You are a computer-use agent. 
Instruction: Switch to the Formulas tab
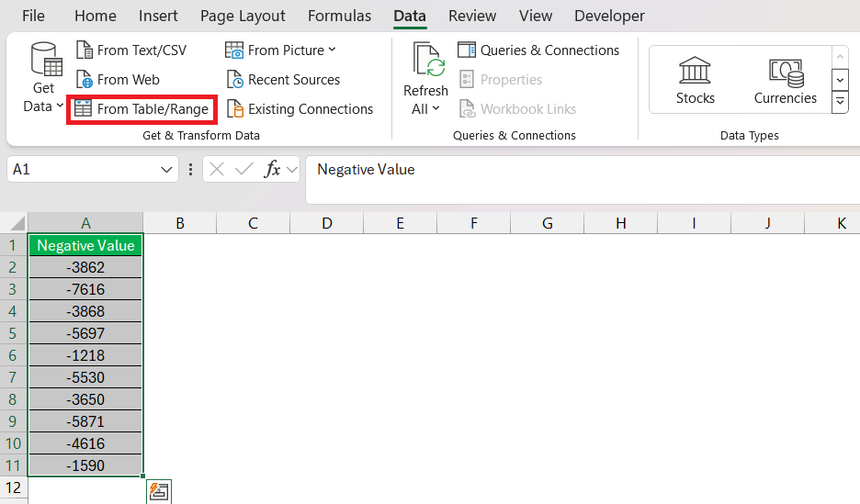point(340,16)
